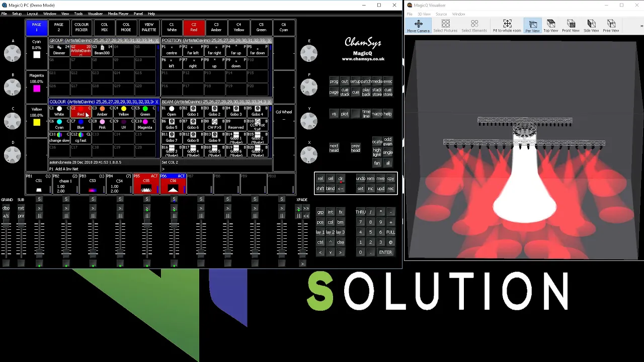This screenshot has width=644, height=362.
Task: Open the patch window button
Action: click(x=366, y=81)
